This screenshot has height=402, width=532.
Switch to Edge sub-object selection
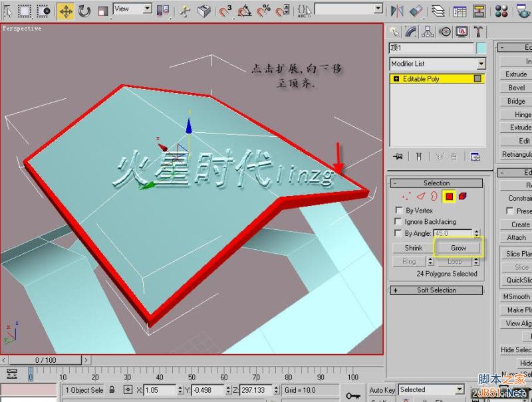click(x=420, y=195)
